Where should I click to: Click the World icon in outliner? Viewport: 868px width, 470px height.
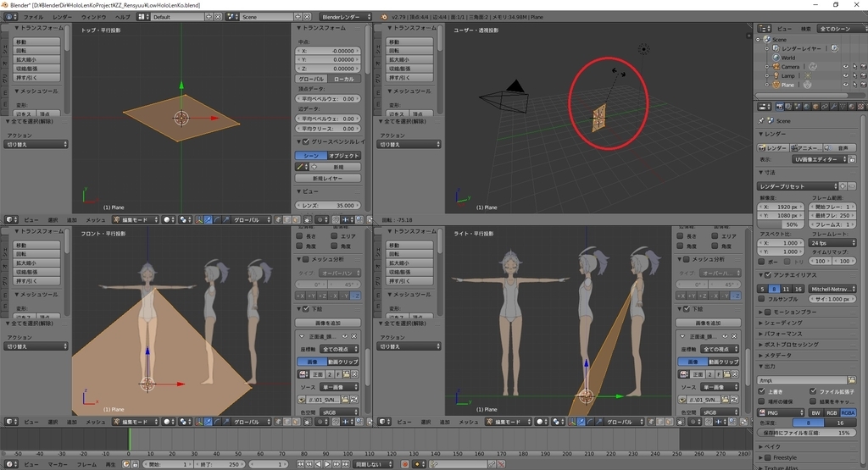click(776, 58)
